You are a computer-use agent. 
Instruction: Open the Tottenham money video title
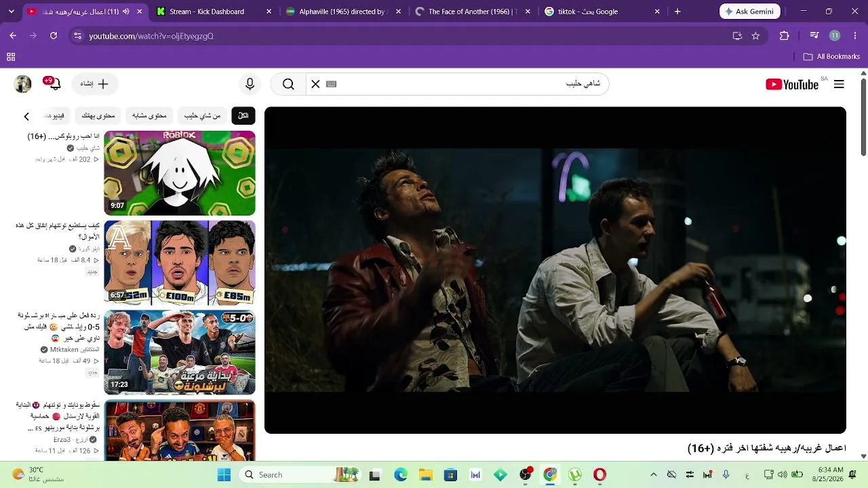(x=58, y=231)
